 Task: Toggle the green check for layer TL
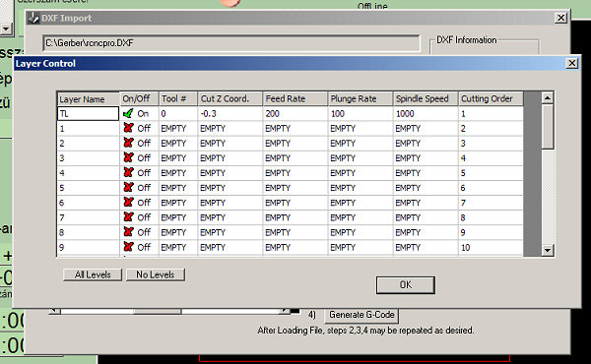(128, 113)
